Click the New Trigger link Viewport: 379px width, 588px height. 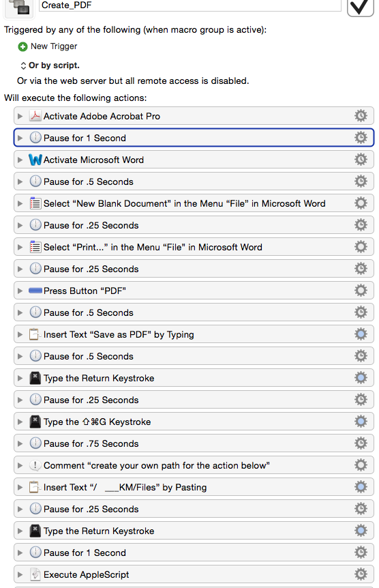tap(54, 46)
